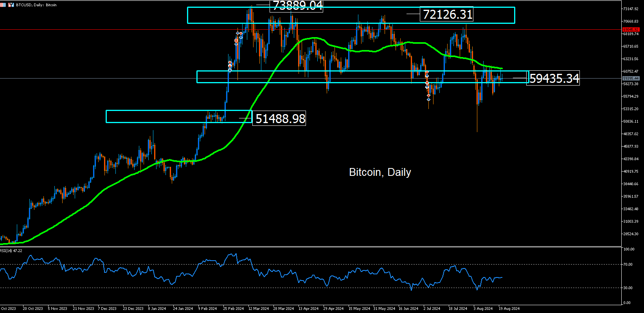Click the 28524.30 price scale value
Screen dimensions: 644x313
(631, 234)
